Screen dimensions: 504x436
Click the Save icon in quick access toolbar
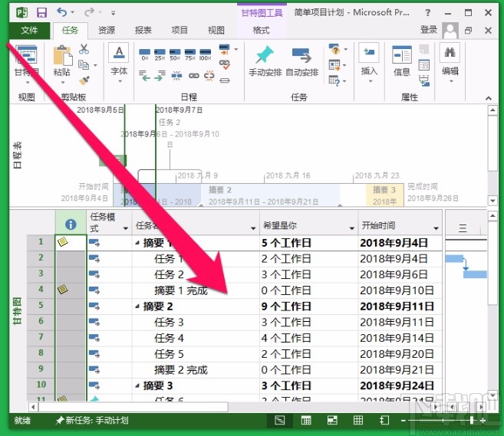pos(41,13)
